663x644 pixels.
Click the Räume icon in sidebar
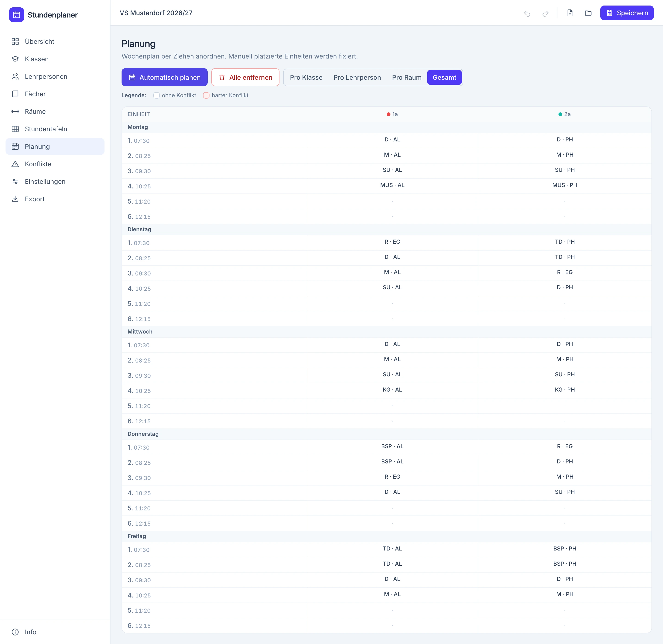click(15, 112)
